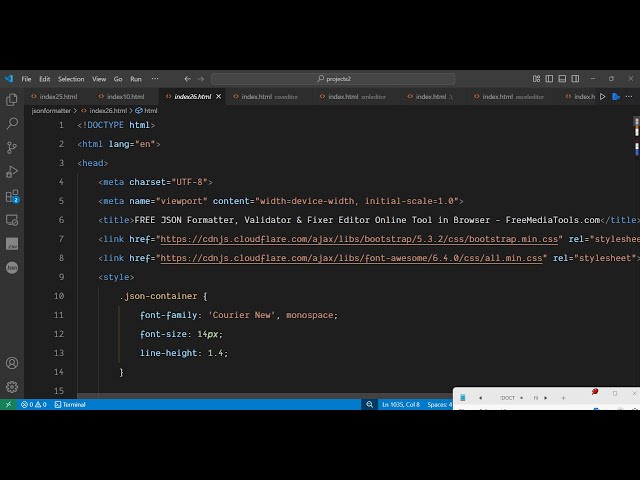The height and width of the screenshot is (480, 640).
Task: Open the remote window indicator in status bar
Action: click(x=8, y=404)
